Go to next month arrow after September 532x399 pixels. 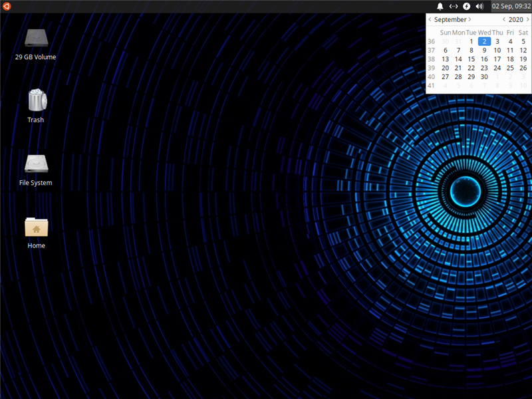[x=469, y=19]
